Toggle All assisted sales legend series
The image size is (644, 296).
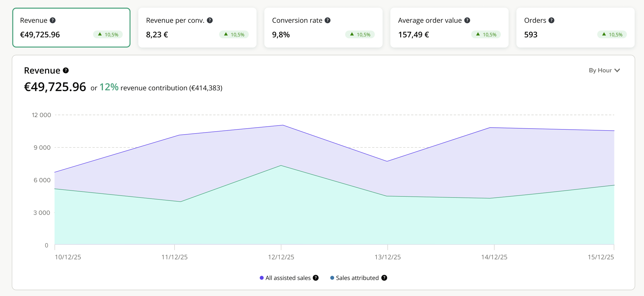pyautogui.click(x=288, y=278)
